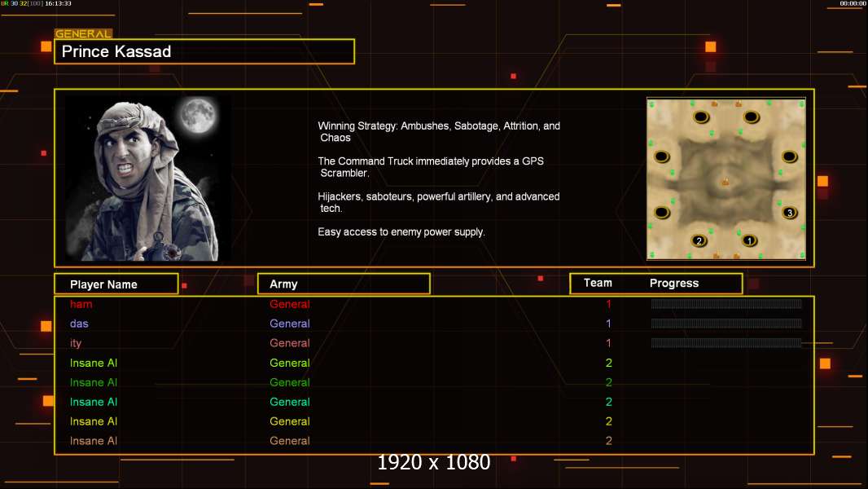This screenshot has height=489, width=868.
Task: Select player name ham
Action: point(81,304)
